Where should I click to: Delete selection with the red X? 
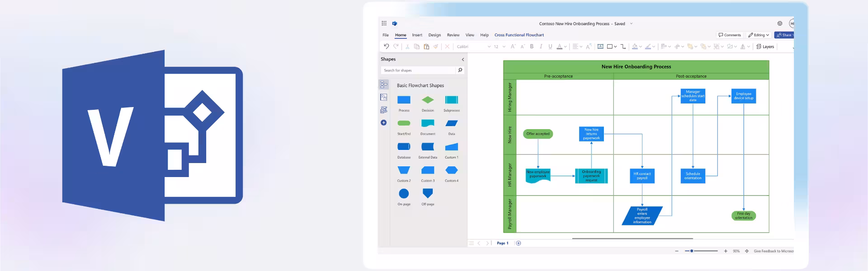click(447, 47)
